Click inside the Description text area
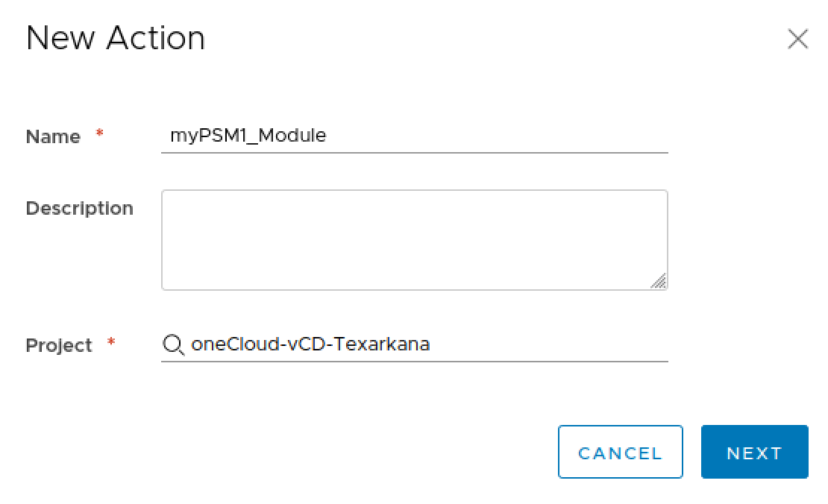The height and width of the screenshot is (504, 828). 414,239
